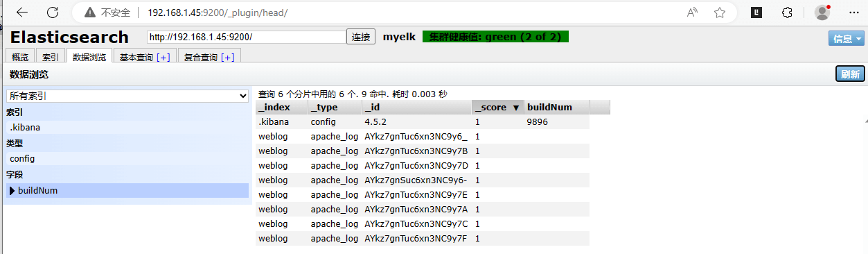This screenshot has height=254, width=868.
Task: Open the 基本查询 tab
Action: [136, 58]
